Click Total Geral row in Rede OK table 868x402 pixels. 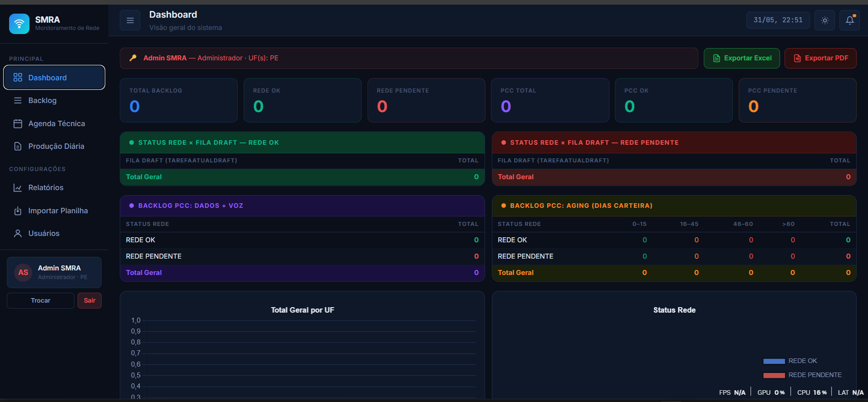pos(302,177)
